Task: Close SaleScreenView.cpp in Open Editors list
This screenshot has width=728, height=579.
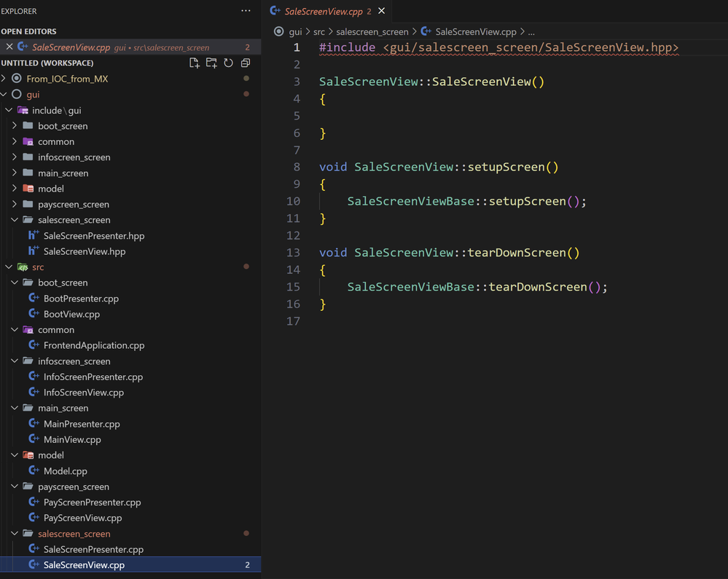Action: 9,47
